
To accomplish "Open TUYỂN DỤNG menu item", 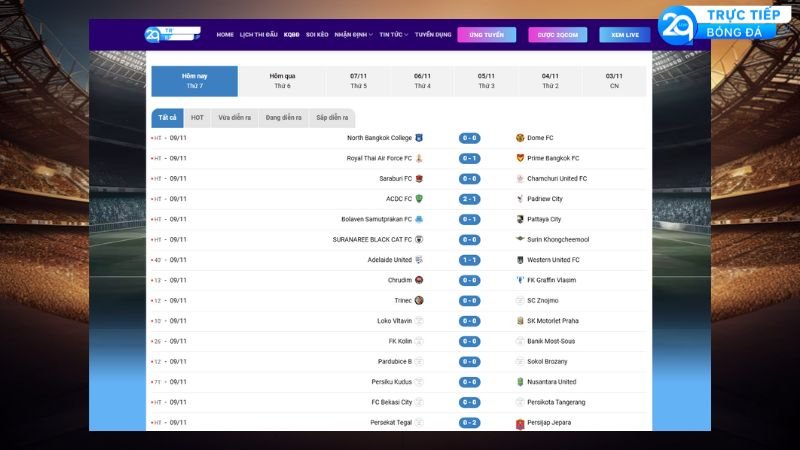I will 433,35.
